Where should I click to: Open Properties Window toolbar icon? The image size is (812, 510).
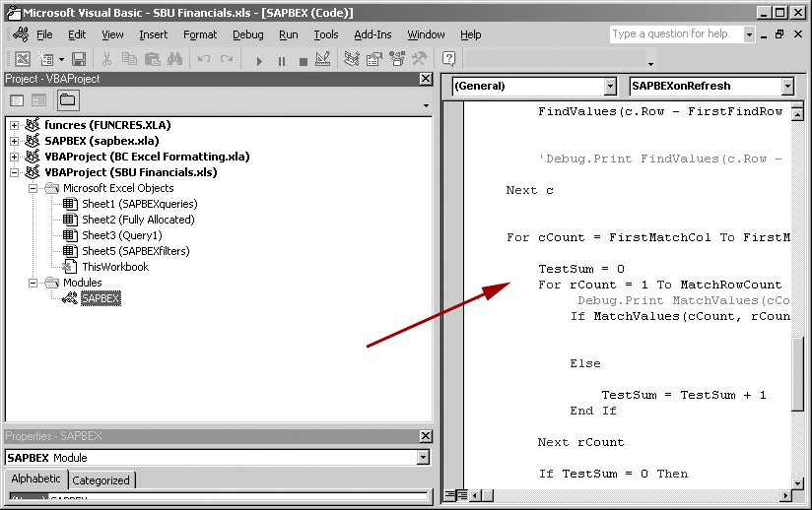coord(373,59)
